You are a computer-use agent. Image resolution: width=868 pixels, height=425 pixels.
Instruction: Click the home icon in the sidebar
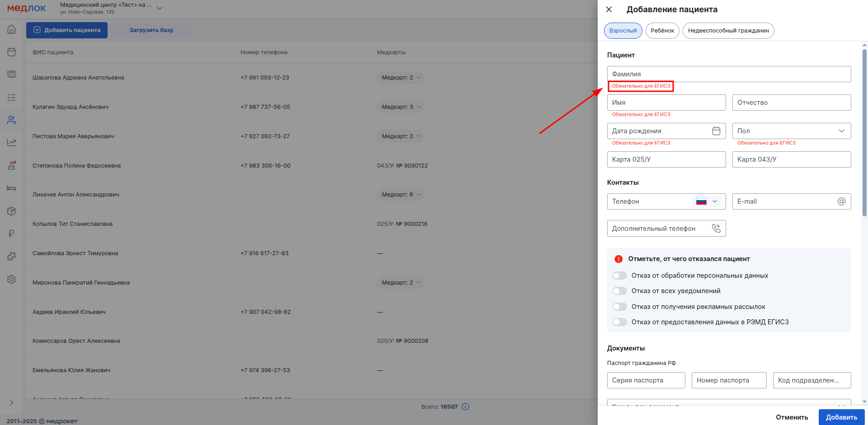tap(12, 29)
